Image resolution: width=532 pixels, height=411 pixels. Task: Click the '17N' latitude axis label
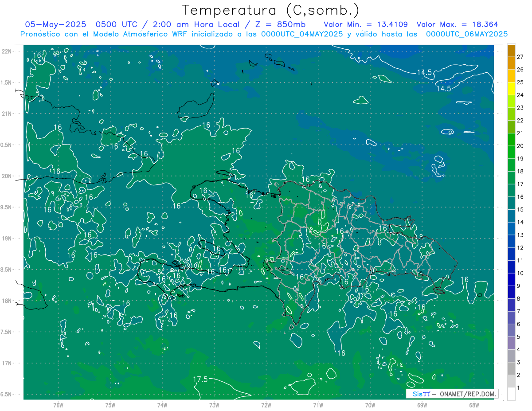tap(7, 363)
